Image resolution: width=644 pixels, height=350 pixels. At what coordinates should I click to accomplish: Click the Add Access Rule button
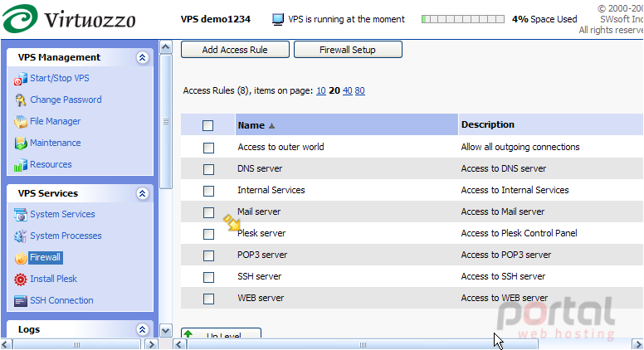click(235, 50)
